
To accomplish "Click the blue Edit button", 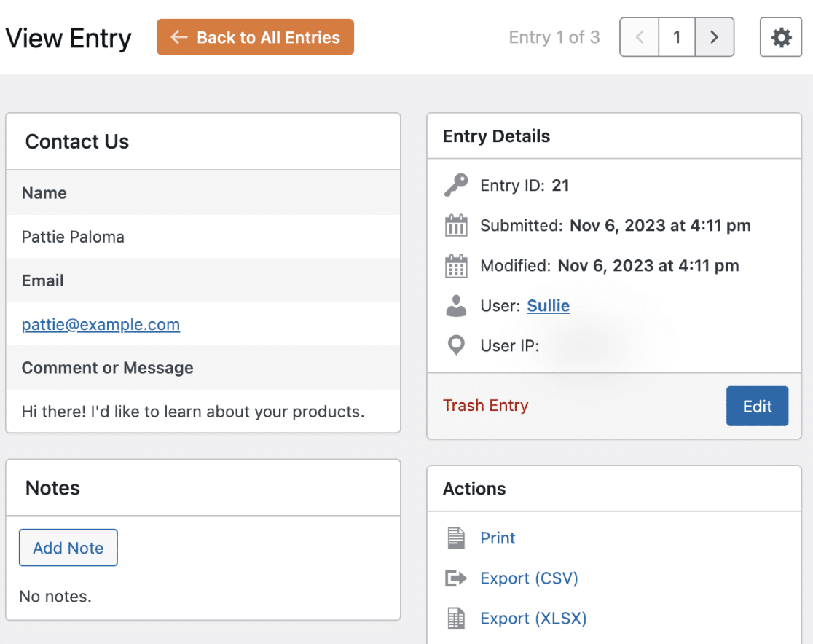I will pyautogui.click(x=757, y=407).
